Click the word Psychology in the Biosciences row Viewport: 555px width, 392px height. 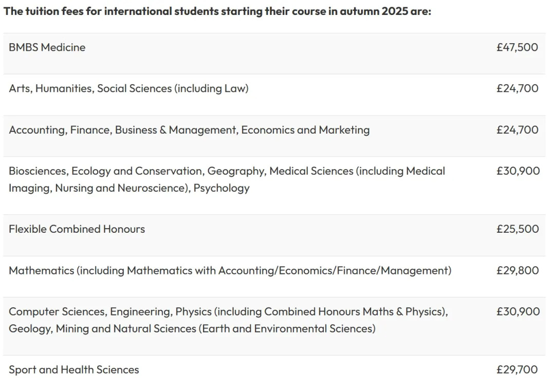pyautogui.click(x=221, y=188)
